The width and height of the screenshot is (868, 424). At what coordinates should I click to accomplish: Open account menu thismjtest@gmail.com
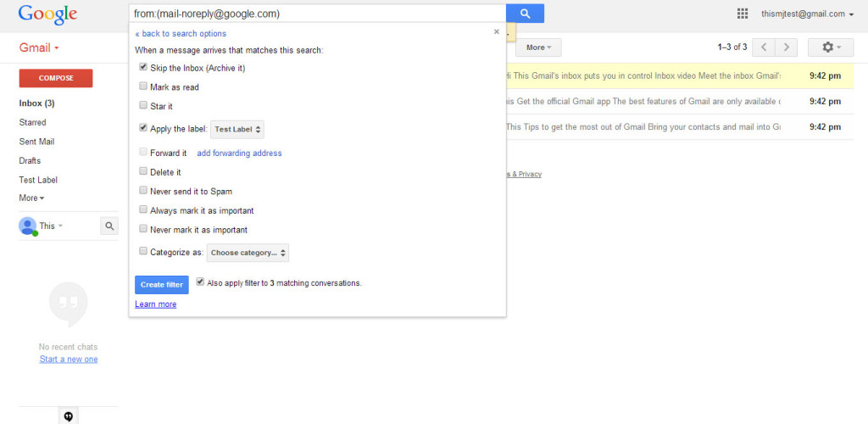(807, 14)
